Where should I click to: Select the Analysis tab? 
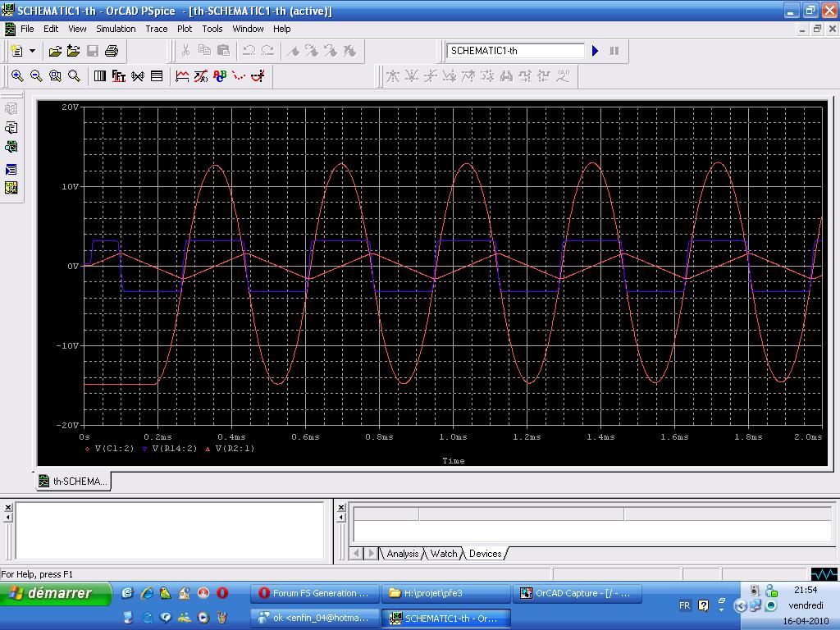click(x=403, y=554)
